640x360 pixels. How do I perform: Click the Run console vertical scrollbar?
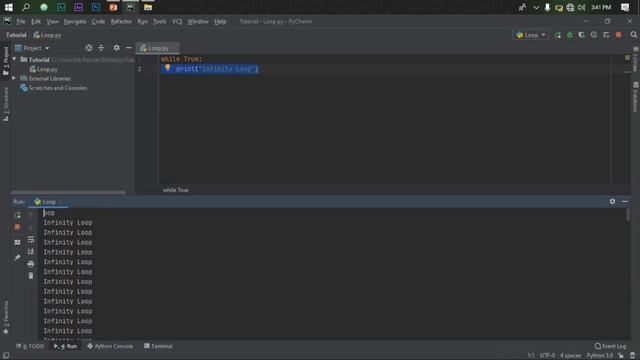point(628,215)
